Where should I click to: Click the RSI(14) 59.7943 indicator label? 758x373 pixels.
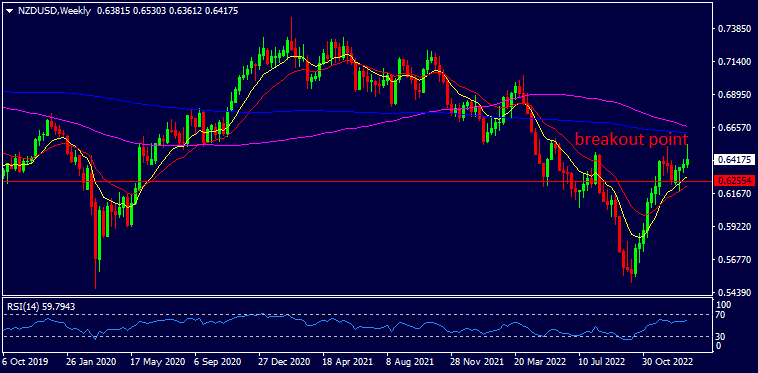(x=40, y=306)
